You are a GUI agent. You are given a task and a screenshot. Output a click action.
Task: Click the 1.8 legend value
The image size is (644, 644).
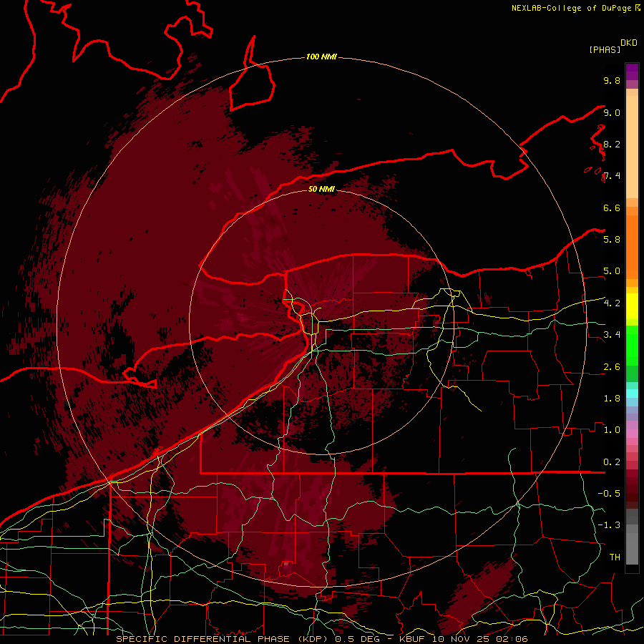point(612,399)
